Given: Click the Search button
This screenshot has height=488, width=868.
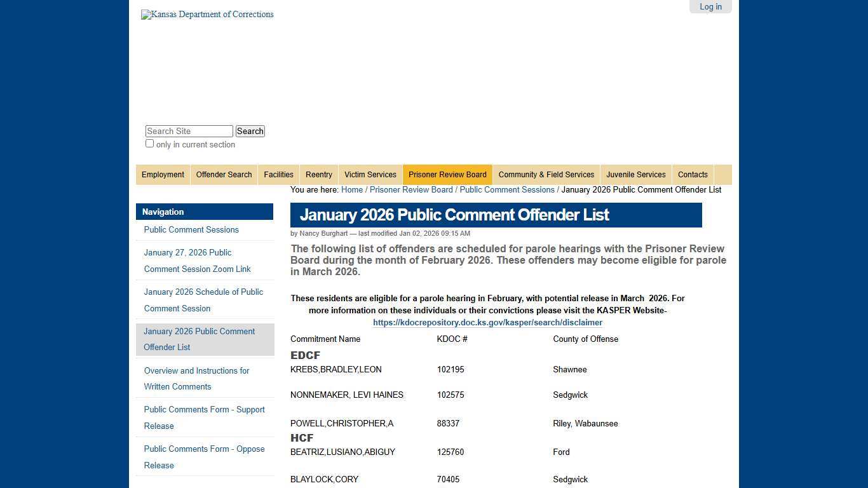Looking at the screenshot, I should pyautogui.click(x=250, y=131).
